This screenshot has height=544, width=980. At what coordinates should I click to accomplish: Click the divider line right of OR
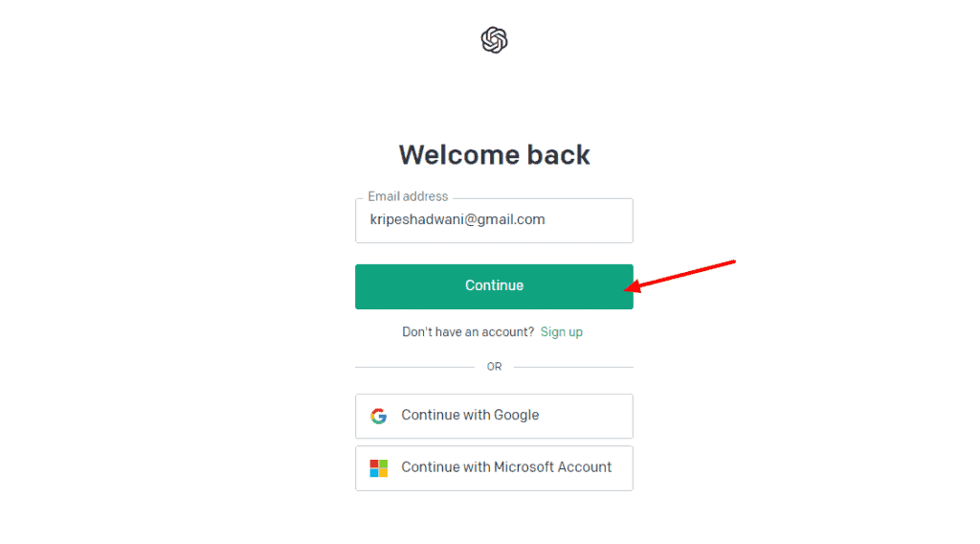click(x=574, y=367)
